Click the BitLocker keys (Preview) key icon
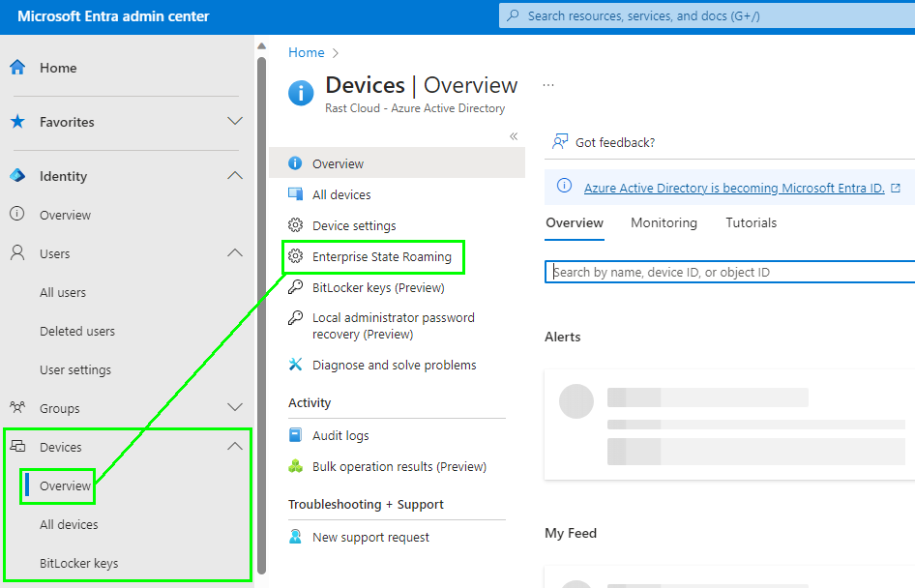915x588 pixels. (x=296, y=288)
